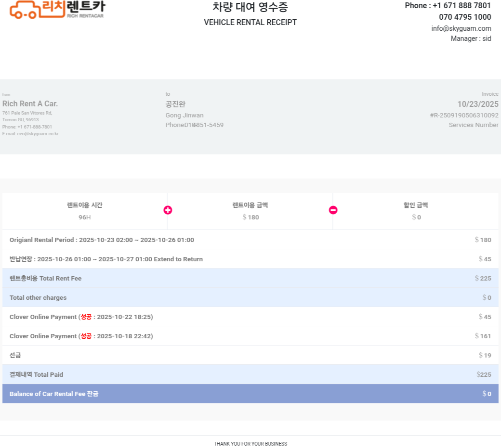This screenshot has width=501, height=448.
Task: Click the Extend to Return row
Action: click(x=106, y=259)
